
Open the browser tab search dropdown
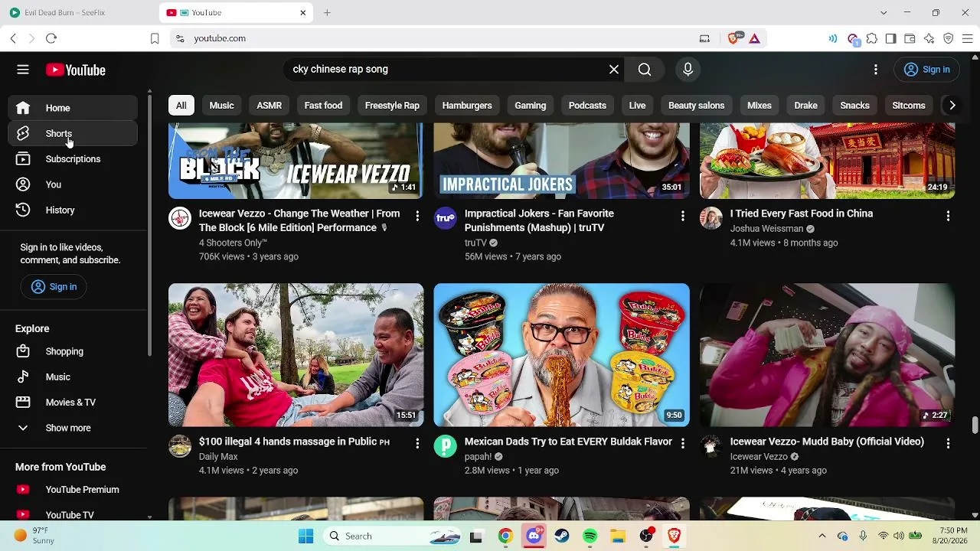tap(884, 12)
